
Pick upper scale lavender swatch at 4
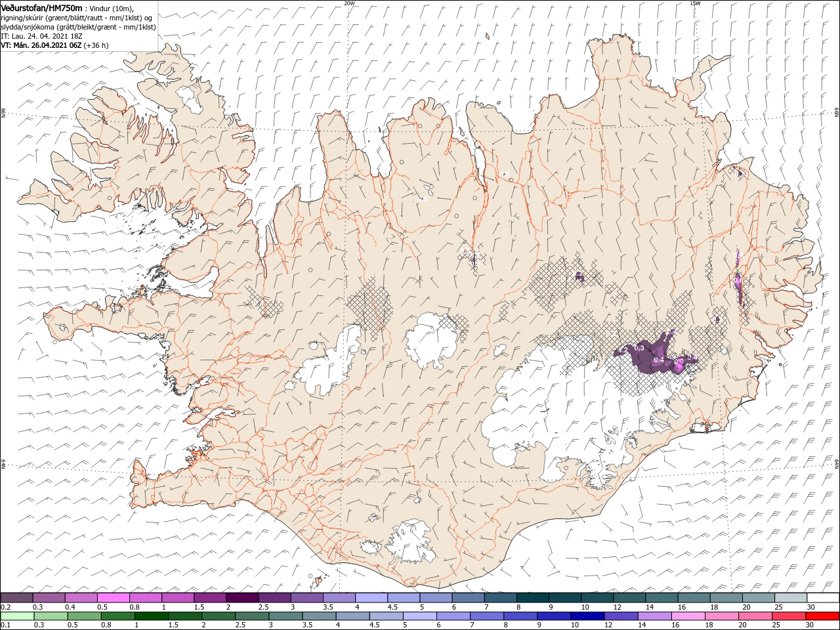pyautogui.click(x=371, y=598)
